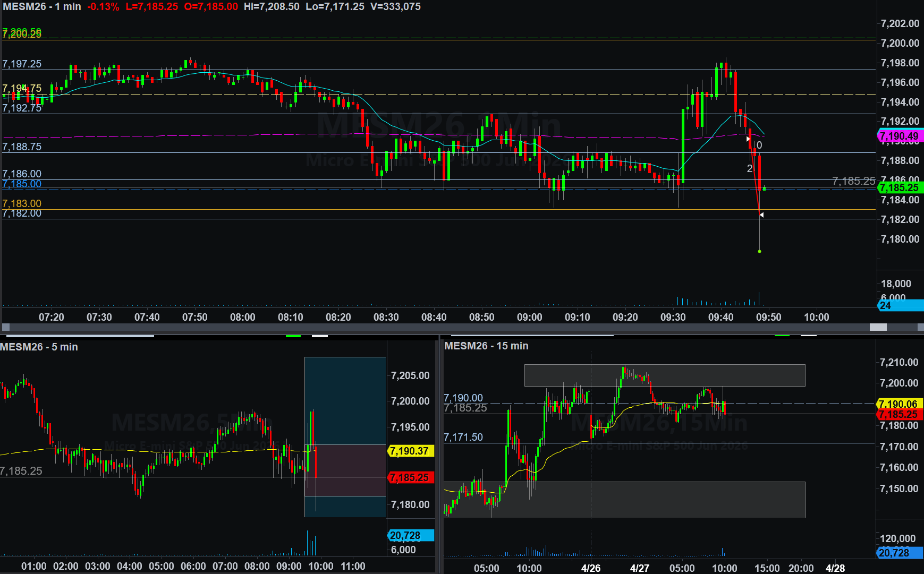Click green dot marker below last candle

(x=759, y=251)
